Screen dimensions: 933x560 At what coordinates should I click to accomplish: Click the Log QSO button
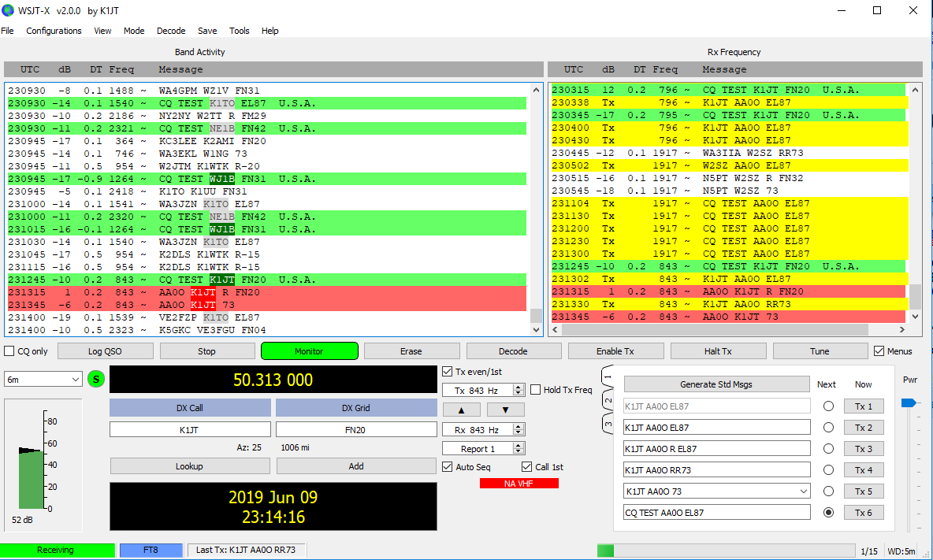click(106, 351)
